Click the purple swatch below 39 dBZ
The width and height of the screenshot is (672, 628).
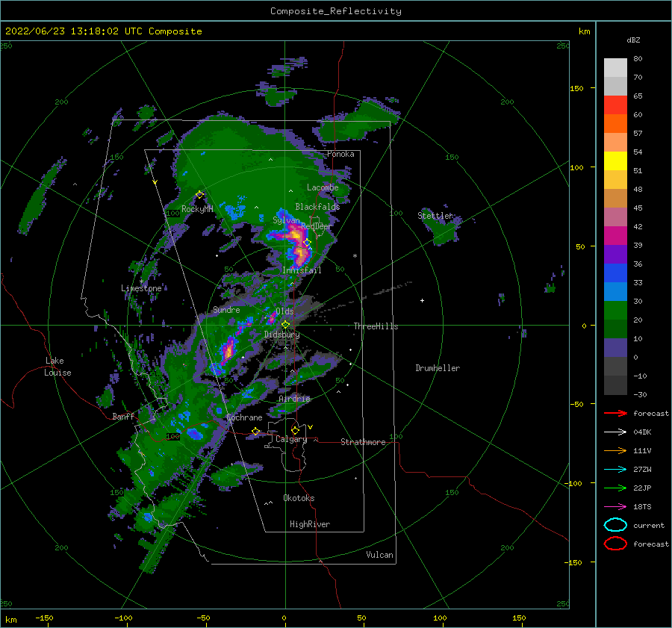[615, 254]
